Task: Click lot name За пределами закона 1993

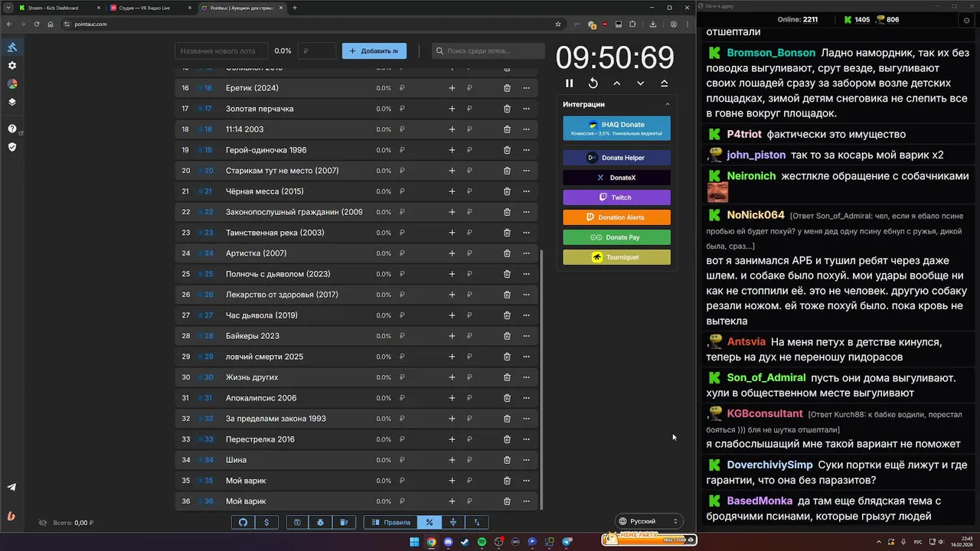Action: coord(276,419)
